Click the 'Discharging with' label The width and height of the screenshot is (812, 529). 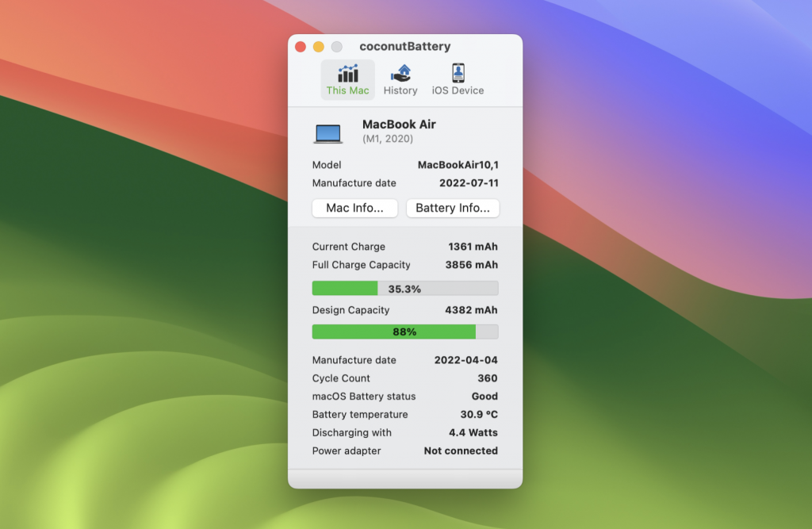[x=351, y=432]
